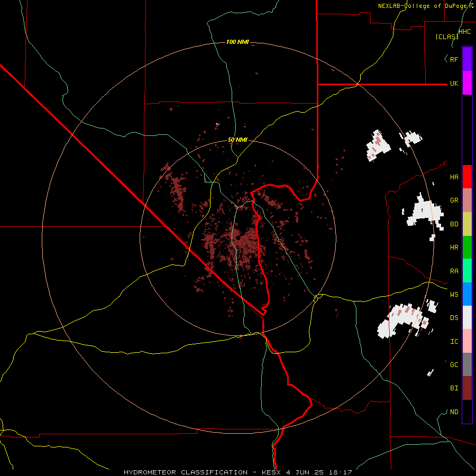The image size is (476, 476).
Task: Click the mint RA legend swatch
Action: pyautogui.click(x=467, y=271)
